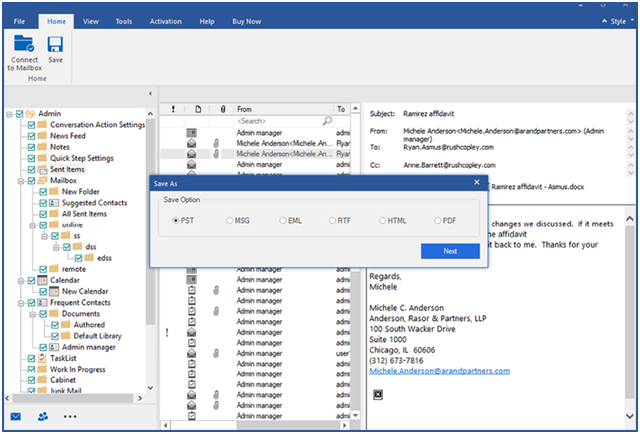The height and width of the screenshot is (434, 640).
Task: Collapse the Mailbox folder node
Action: coord(20,180)
